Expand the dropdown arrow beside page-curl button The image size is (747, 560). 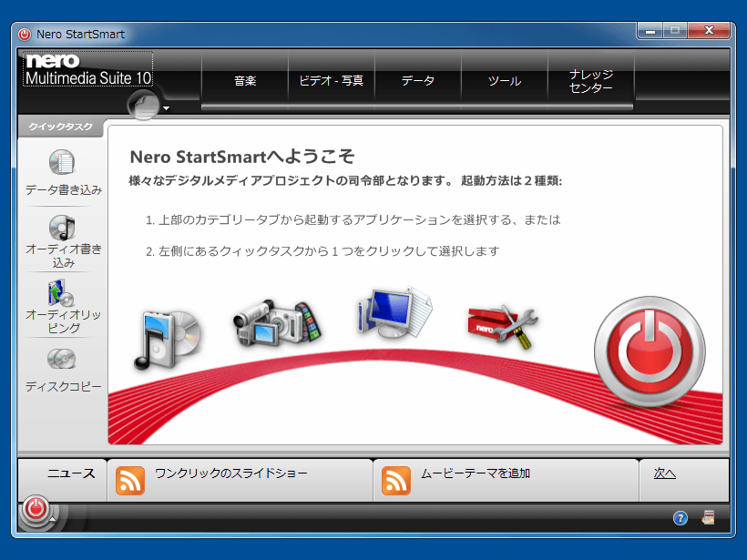[167, 108]
